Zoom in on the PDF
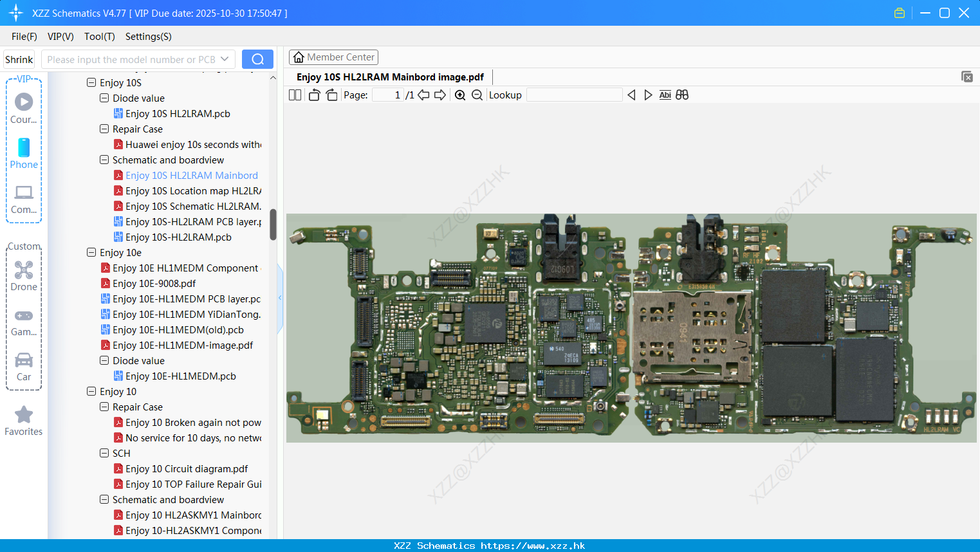This screenshot has height=552, width=980. [460, 95]
